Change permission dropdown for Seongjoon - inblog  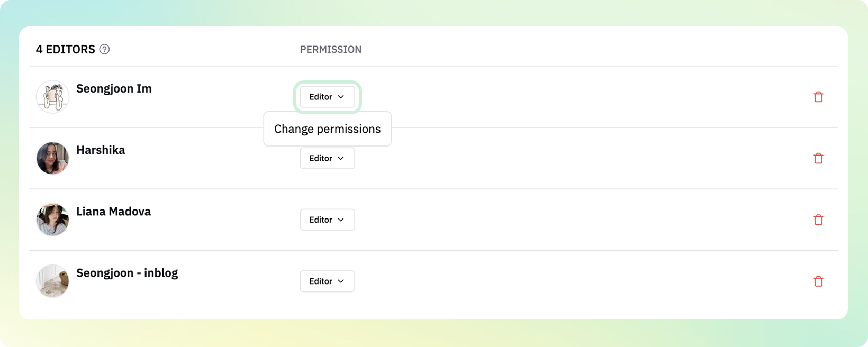(x=327, y=281)
